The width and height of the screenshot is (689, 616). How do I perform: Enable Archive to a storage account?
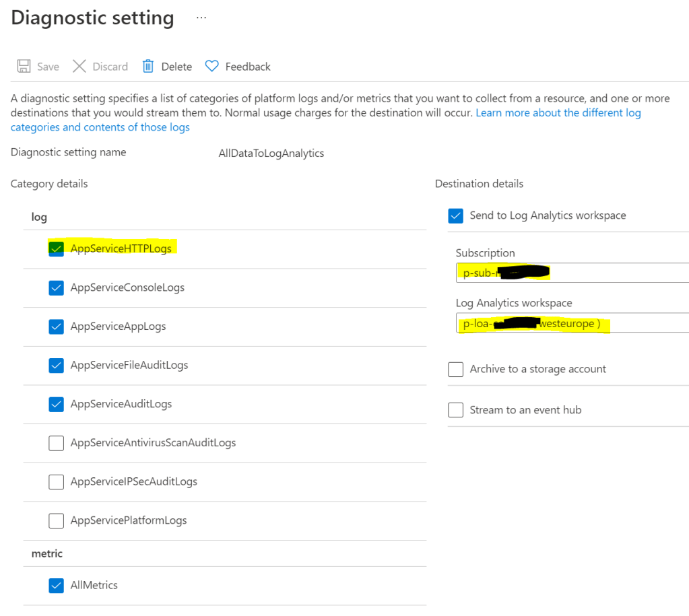point(456,369)
